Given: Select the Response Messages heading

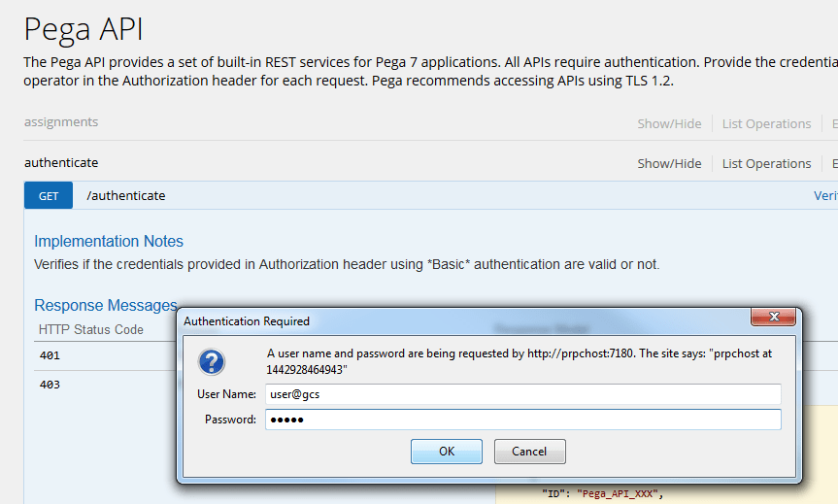Looking at the screenshot, I should (x=106, y=305).
